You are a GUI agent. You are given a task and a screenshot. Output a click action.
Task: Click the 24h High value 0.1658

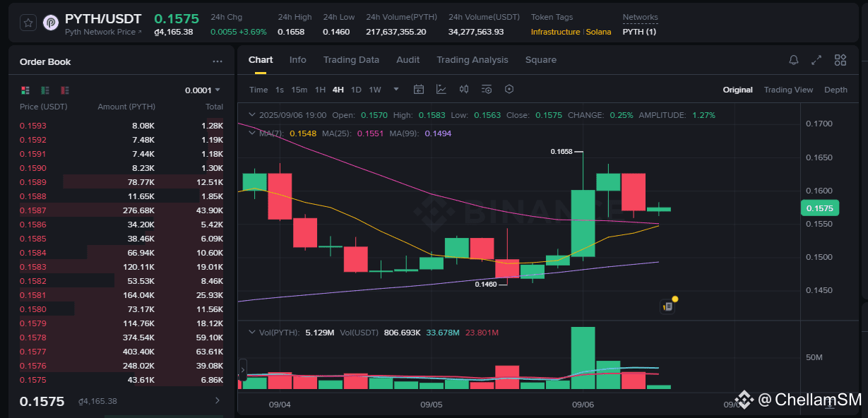[291, 32]
